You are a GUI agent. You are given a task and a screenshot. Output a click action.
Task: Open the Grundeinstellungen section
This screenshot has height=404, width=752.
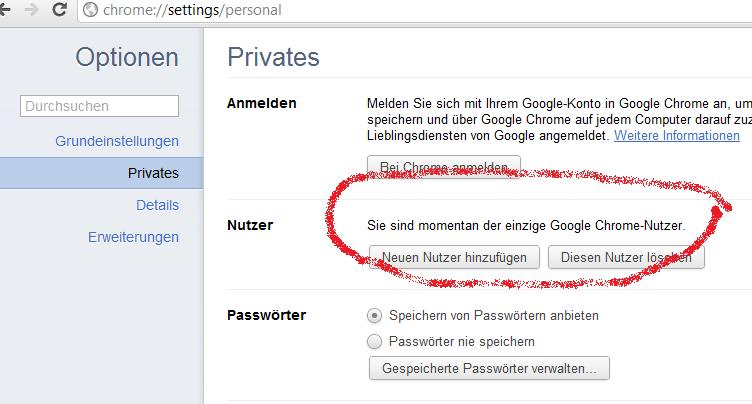(117, 141)
